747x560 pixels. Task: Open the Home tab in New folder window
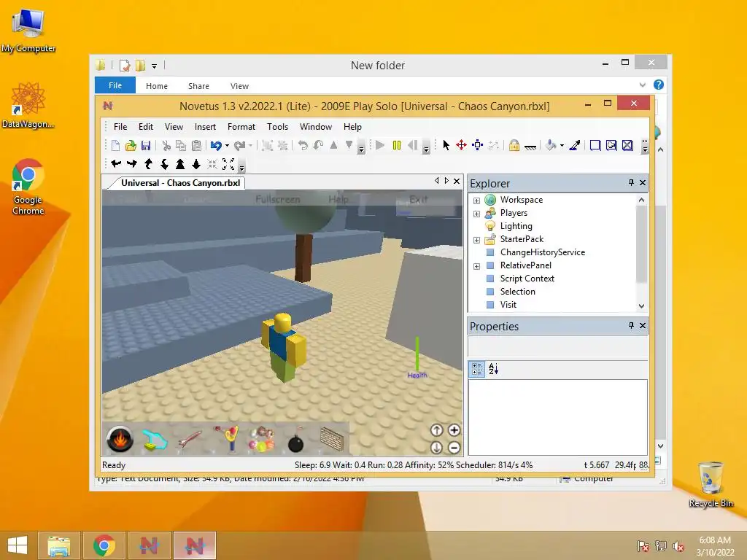(156, 86)
